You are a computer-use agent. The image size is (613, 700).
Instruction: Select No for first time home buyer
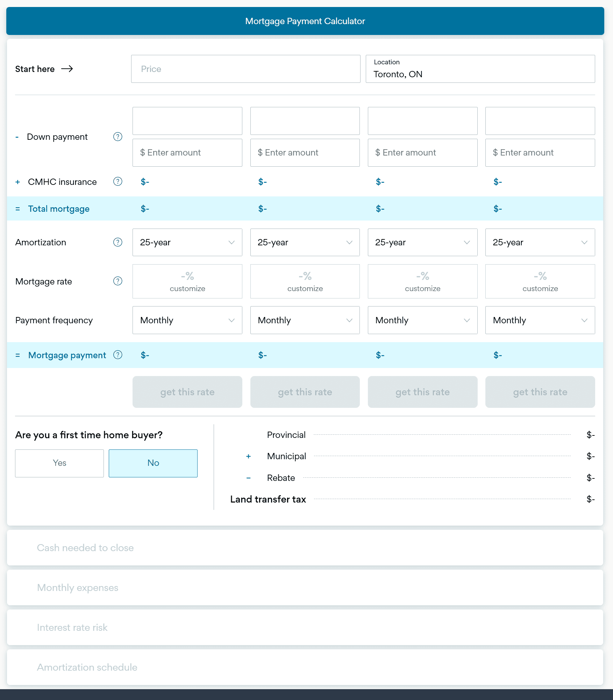pyautogui.click(x=153, y=463)
